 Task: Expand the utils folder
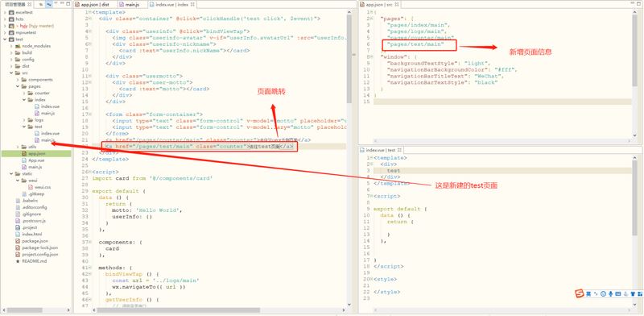(18, 147)
